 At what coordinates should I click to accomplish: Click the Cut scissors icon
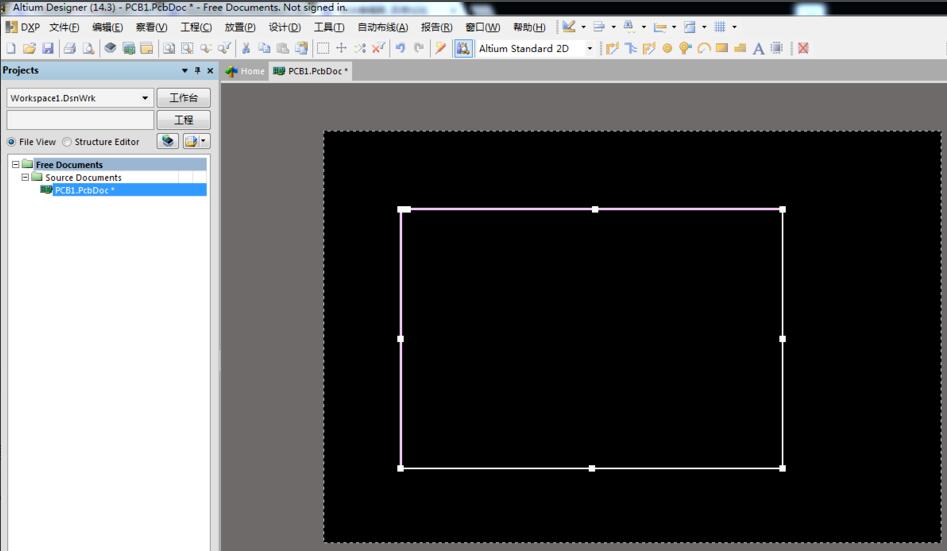246,48
